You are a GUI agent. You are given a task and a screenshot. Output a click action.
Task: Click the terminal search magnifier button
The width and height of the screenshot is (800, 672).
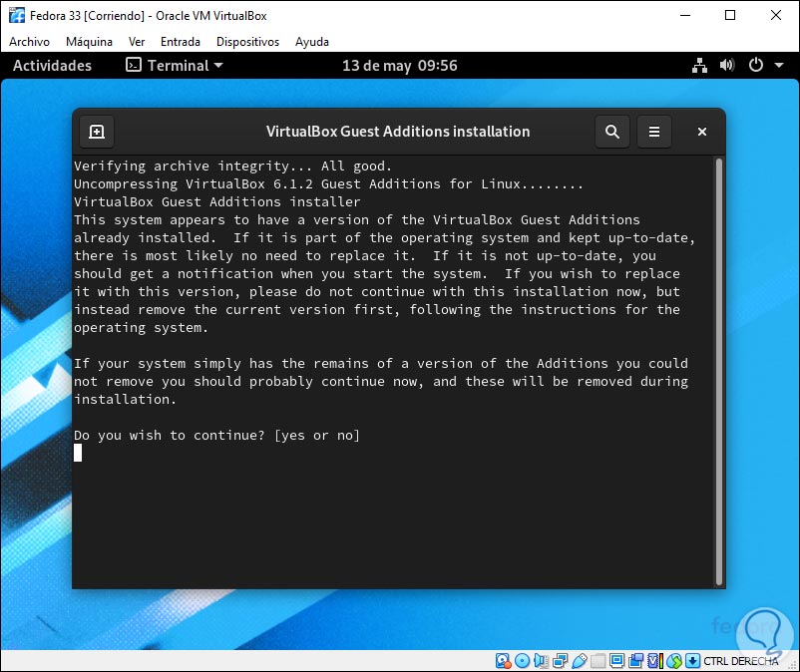612,132
